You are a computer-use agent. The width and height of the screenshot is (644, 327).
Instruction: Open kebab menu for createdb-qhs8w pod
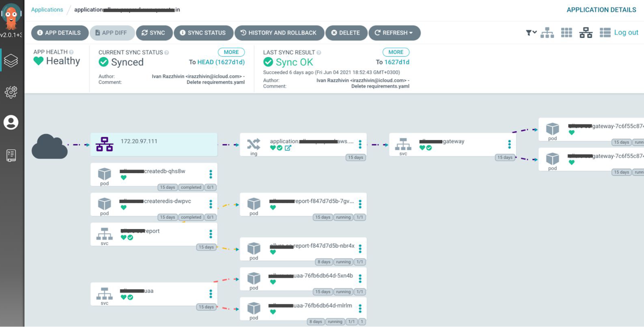pyautogui.click(x=211, y=174)
